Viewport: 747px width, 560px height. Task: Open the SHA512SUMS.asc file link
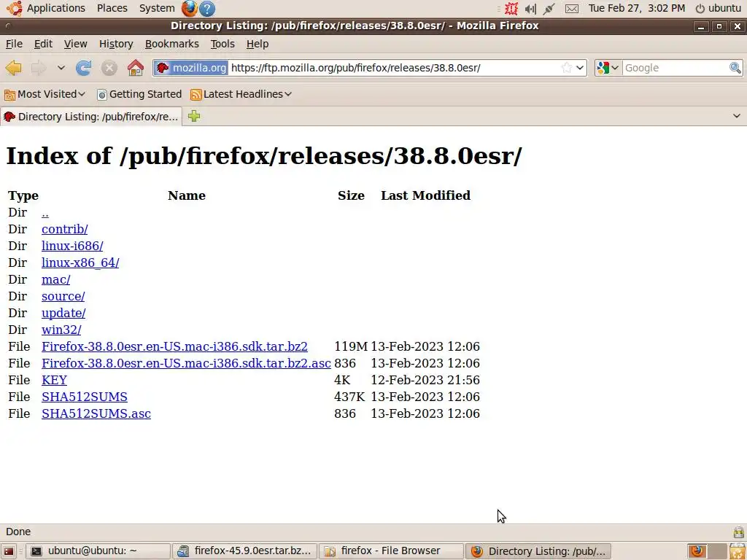click(96, 413)
